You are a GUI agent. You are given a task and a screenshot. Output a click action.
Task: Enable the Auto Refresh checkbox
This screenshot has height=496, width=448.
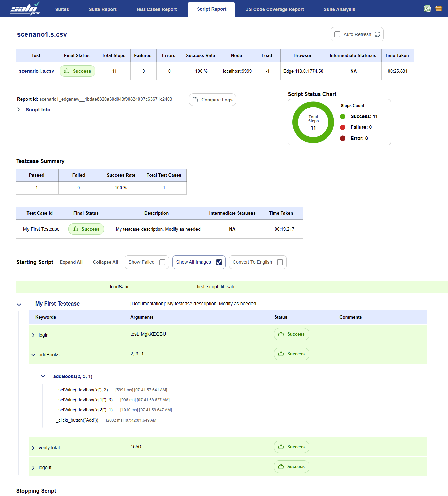tap(337, 34)
